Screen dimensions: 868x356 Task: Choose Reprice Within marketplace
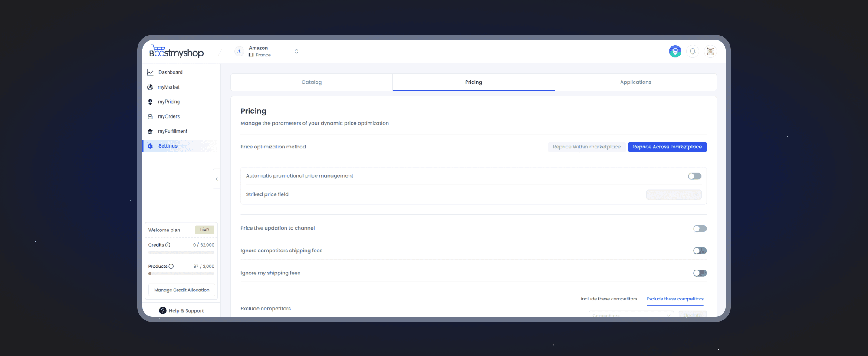587,147
